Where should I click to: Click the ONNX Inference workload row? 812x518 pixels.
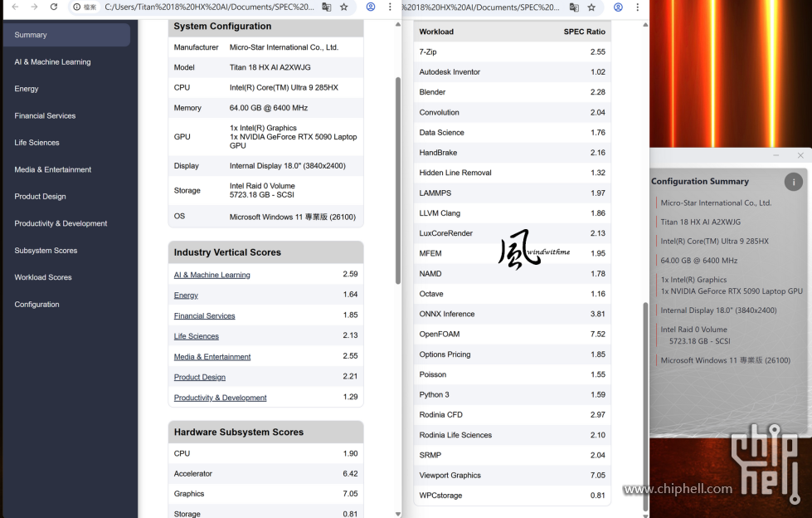512,314
